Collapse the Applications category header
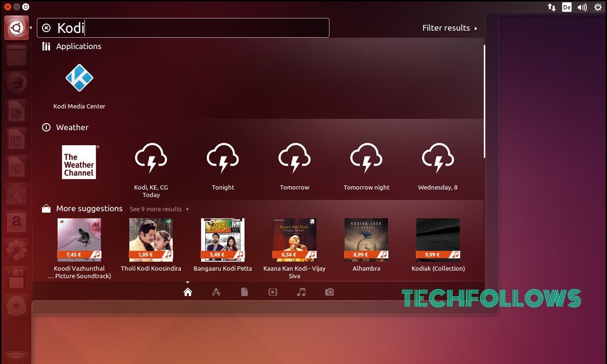The height and width of the screenshot is (364, 607). [x=72, y=46]
